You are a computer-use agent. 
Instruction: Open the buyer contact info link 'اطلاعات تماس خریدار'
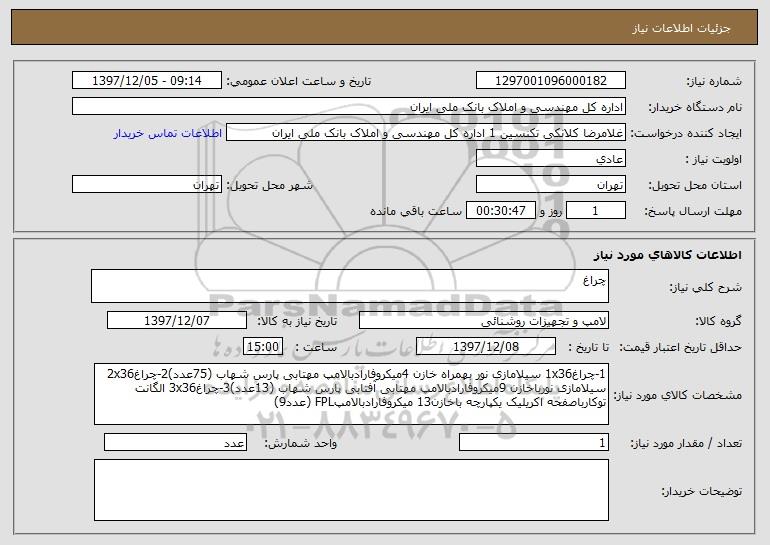(x=168, y=134)
